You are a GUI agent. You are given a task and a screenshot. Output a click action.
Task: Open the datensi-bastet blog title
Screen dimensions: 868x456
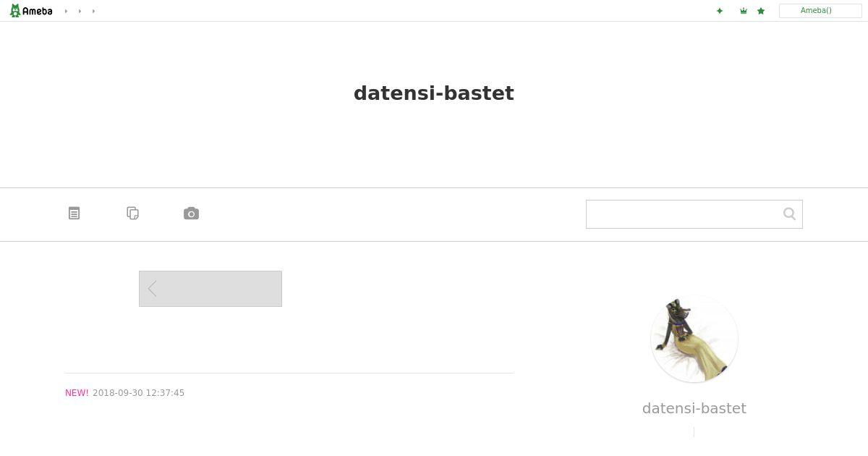(x=434, y=93)
